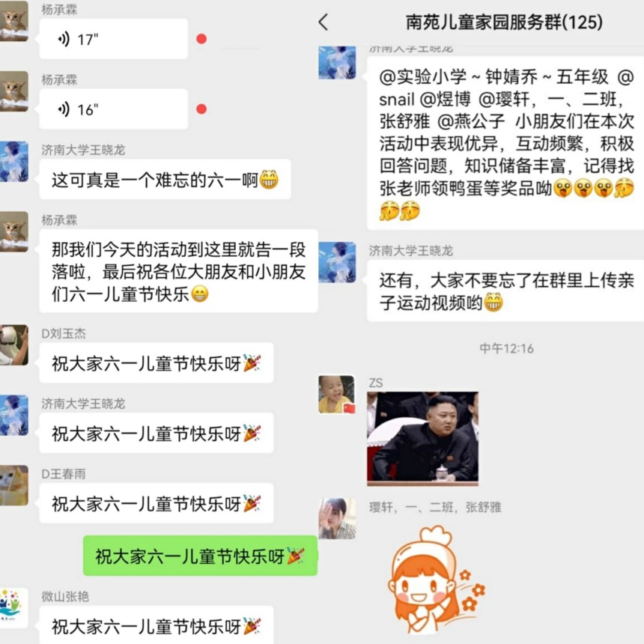Open D刘玉杰's avatar

14,345
